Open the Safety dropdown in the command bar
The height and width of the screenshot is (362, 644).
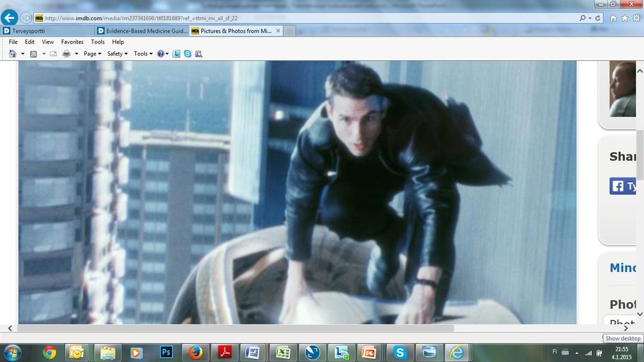pos(118,54)
